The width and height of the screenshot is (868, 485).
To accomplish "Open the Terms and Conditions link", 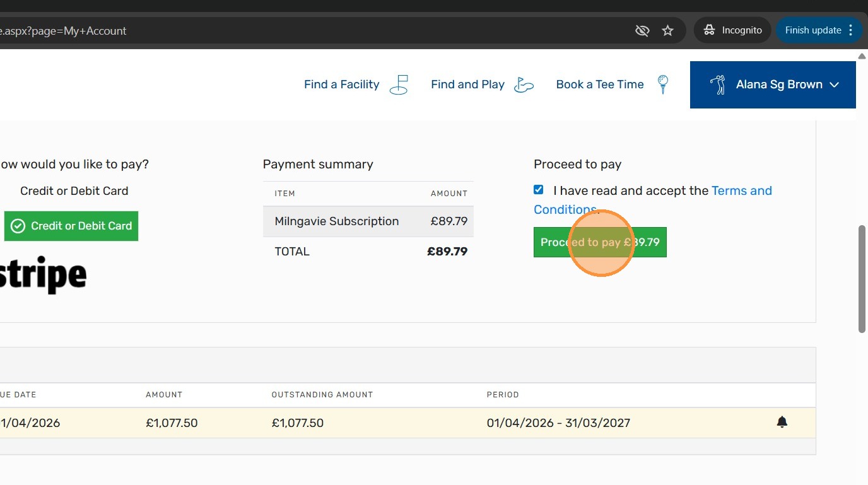I will [x=741, y=190].
